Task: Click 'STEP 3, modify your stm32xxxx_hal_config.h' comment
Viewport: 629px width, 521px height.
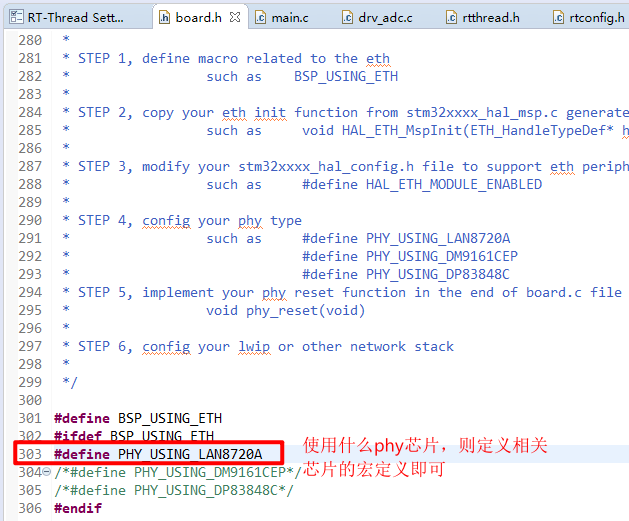Action: tap(246, 166)
